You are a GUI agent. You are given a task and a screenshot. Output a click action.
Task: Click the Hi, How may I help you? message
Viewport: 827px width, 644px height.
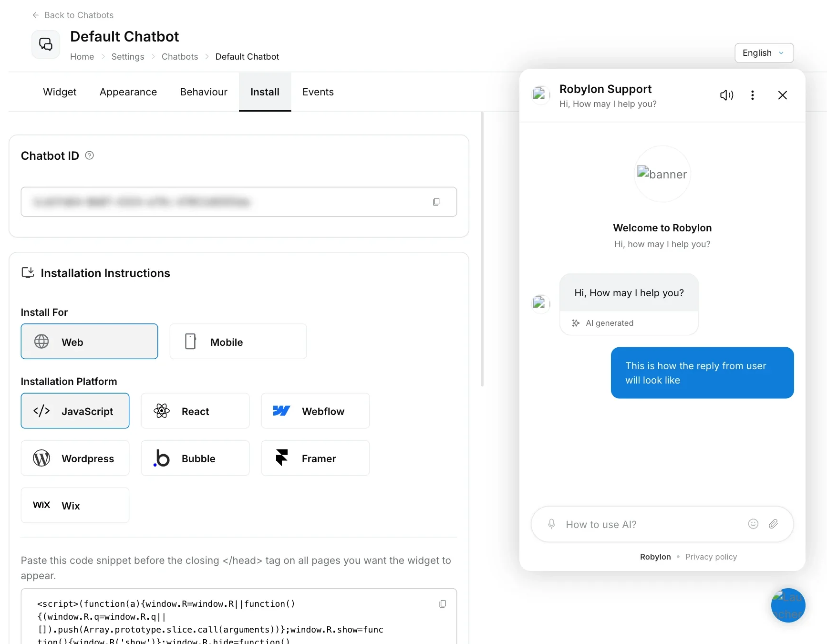click(x=629, y=293)
